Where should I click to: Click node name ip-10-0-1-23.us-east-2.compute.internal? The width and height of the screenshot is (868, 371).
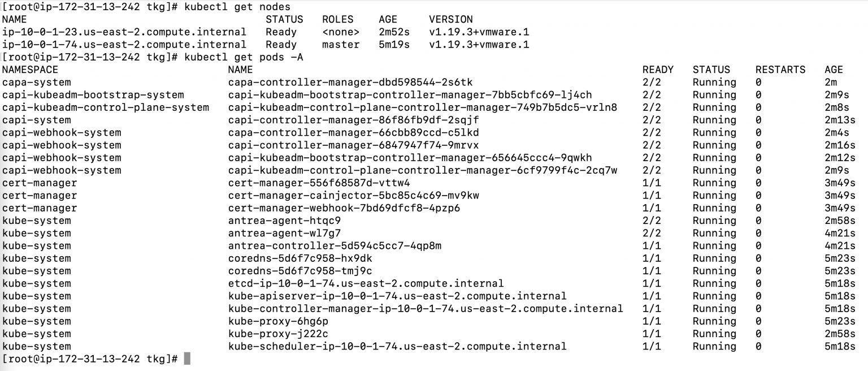pos(124,32)
